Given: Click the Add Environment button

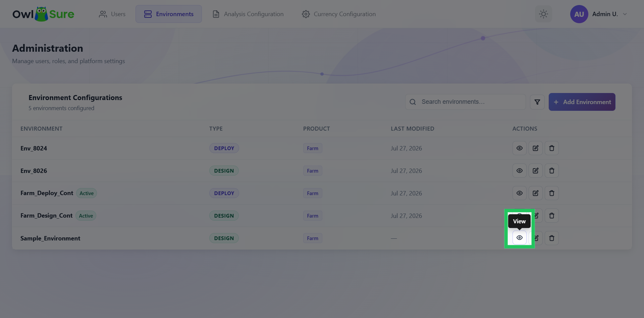Looking at the screenshot, I should pyautogui.click(x=582, y=102).
